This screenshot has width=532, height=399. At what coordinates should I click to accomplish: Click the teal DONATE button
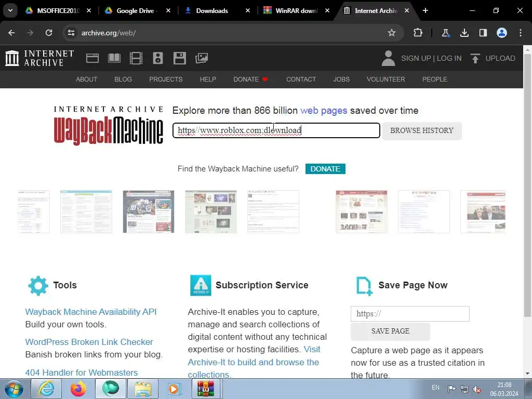(x=325, y=169)
